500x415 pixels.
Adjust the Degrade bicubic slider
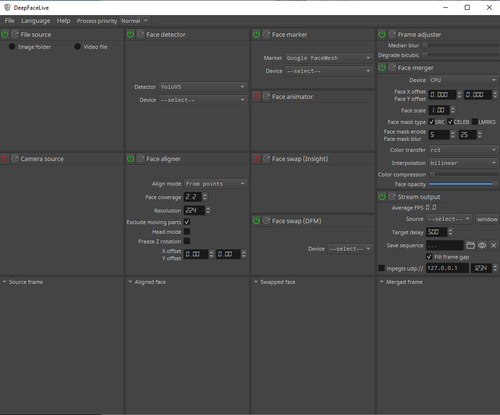coord(461,55)
